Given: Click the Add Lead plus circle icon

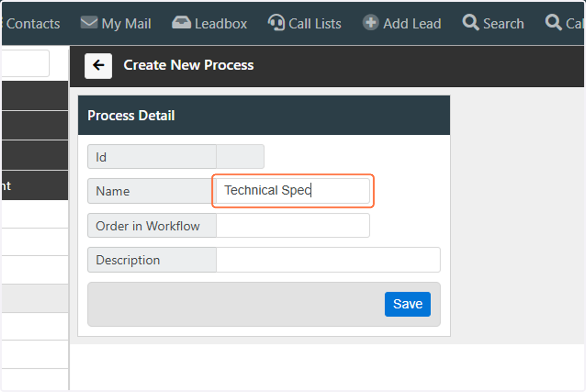Looking at the screenshot, I should (x=371, y=23).
